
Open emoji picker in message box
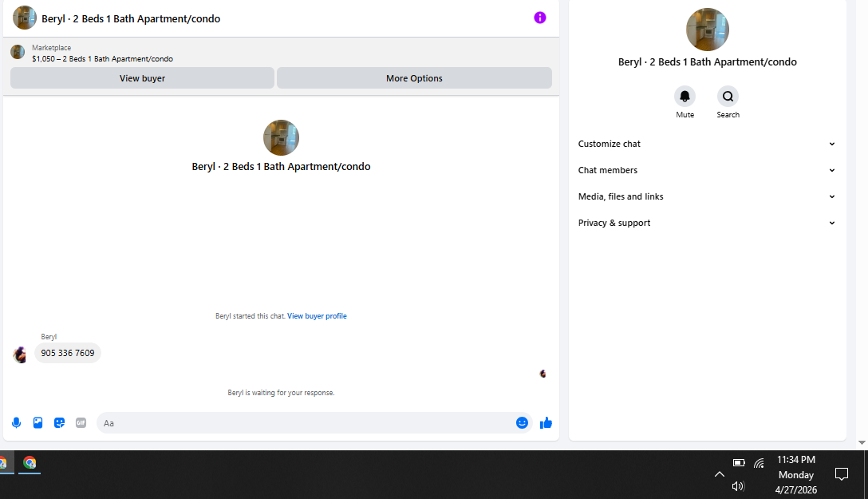(x=522, y=423)
